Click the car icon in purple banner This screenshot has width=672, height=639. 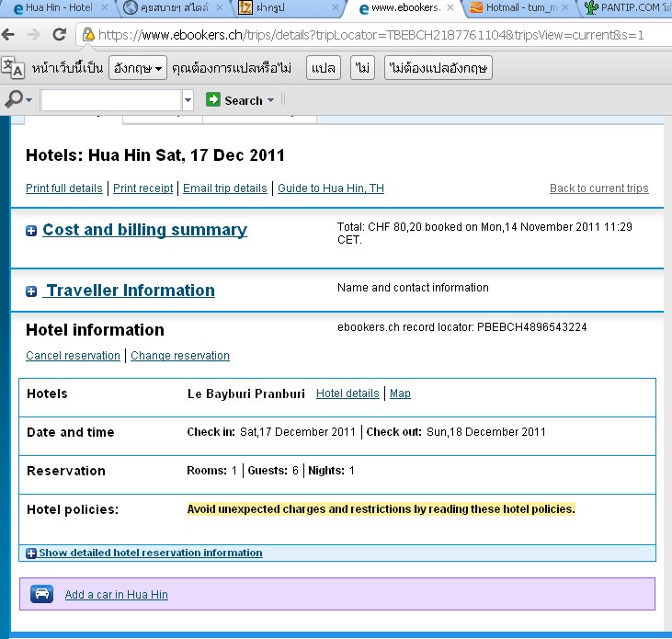point(41,594)
